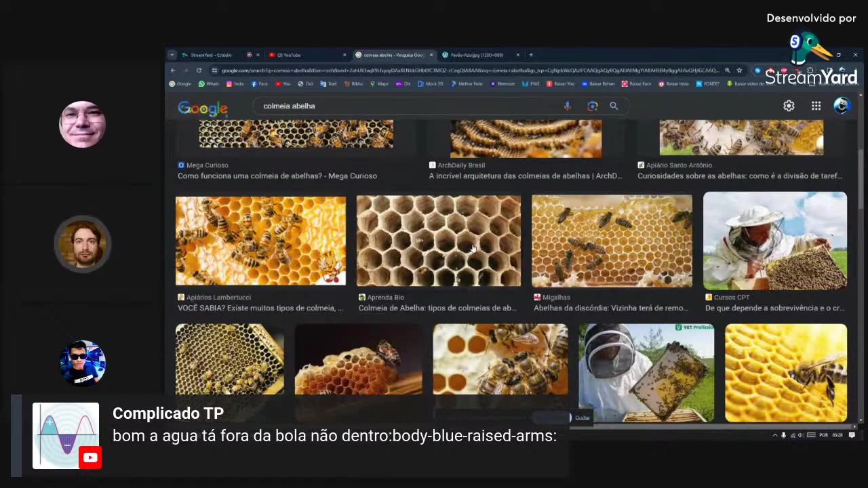Open the Trad bookmark
The width and height of the screenshot is (868, 488).
(x=328, y=84)
